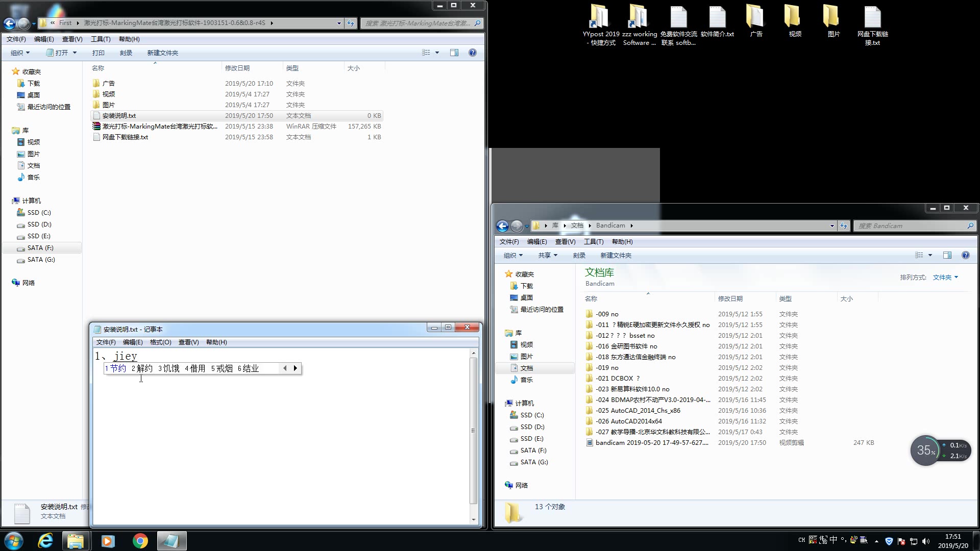The height and width of the screenshot is (551, 980).
Task: Toggle the preview pane in left explorer window
Action: tap(454, 53)
